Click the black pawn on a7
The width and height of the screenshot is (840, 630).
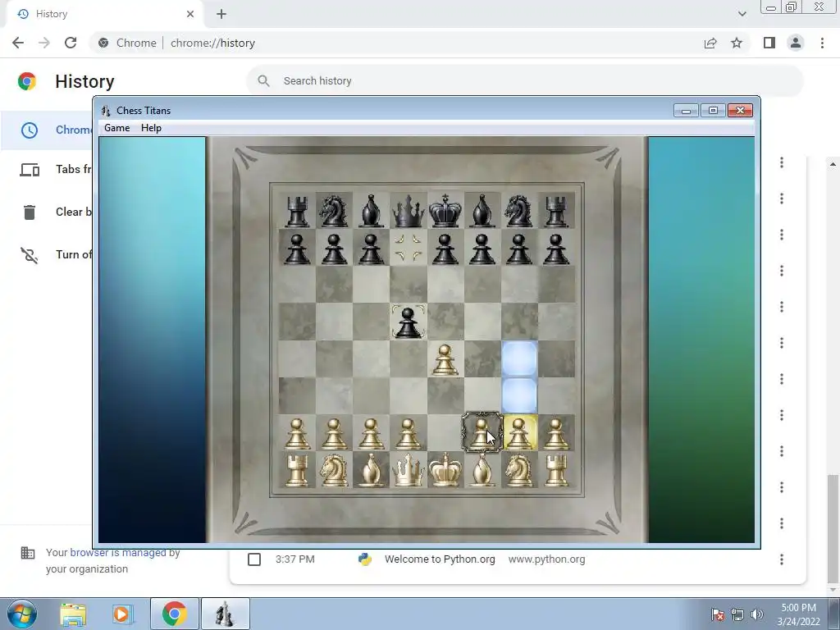[x=297, y=249]
